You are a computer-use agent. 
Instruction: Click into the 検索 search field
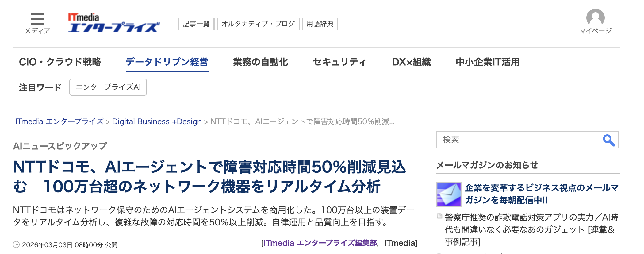tap(518, 140)
